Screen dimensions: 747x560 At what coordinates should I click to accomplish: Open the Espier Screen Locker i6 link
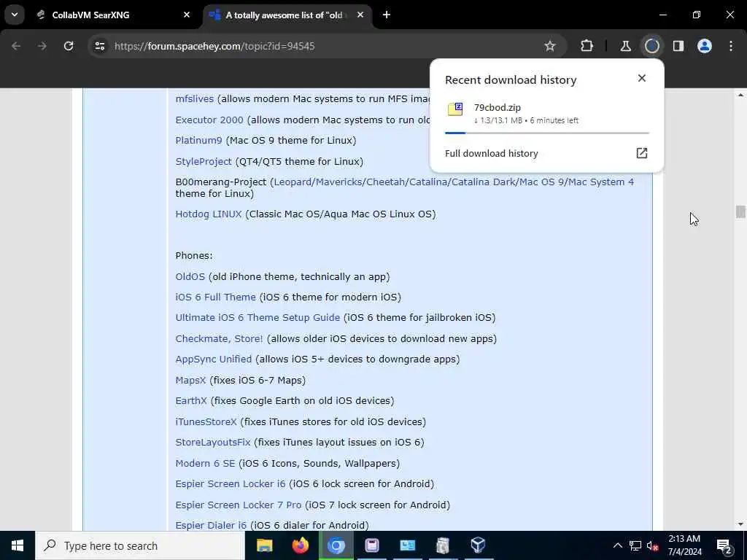(231, 484)
